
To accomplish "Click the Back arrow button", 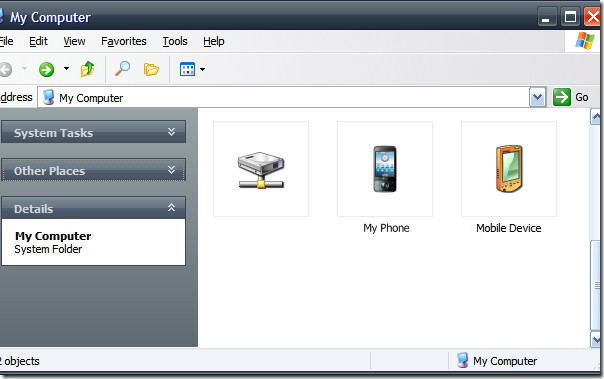I will click(x=5, y=70).
